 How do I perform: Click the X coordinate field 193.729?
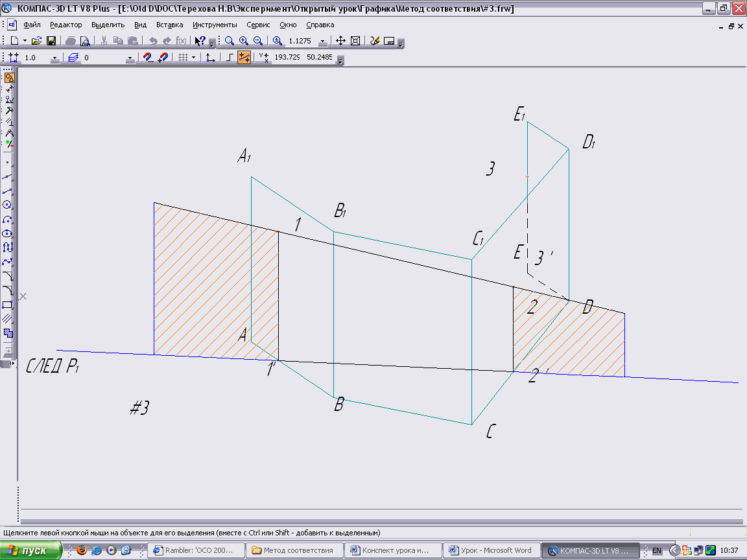(x=287, y=58)
